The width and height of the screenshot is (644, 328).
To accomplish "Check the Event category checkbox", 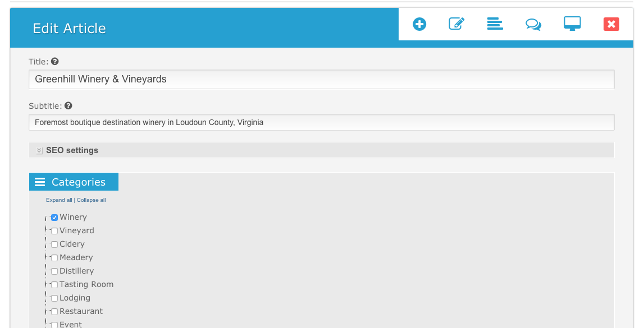I will pyautogui.click(x=54, y=325).
